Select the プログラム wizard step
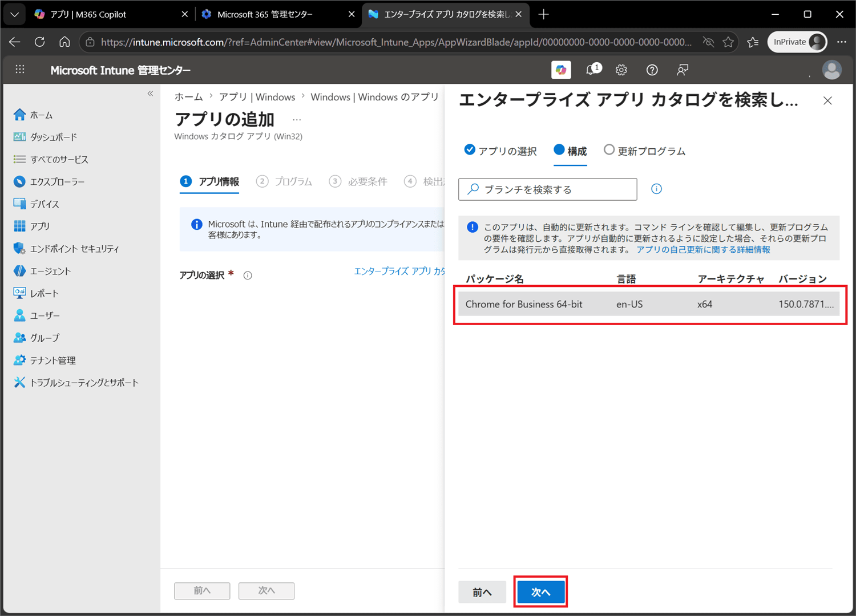This screenshot has height=616, width=856. pos(284,181)
